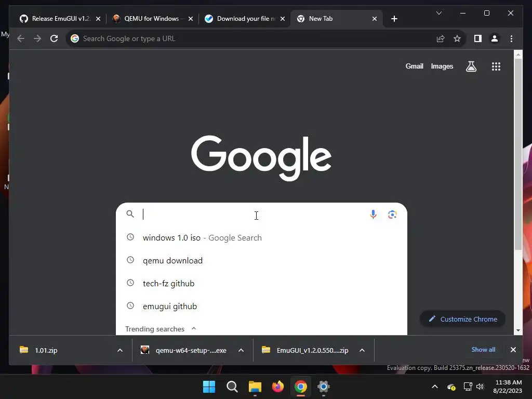Close the Release EmuGUI tab

point(98,19)
